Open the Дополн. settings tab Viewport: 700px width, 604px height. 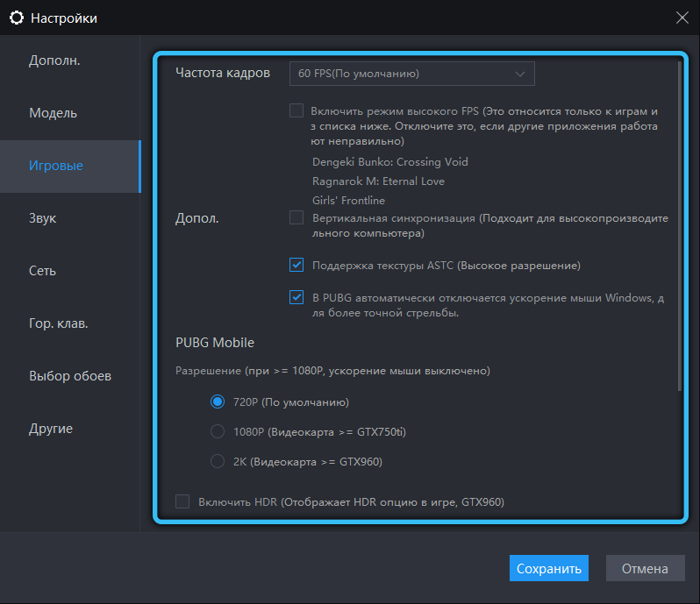54,60
